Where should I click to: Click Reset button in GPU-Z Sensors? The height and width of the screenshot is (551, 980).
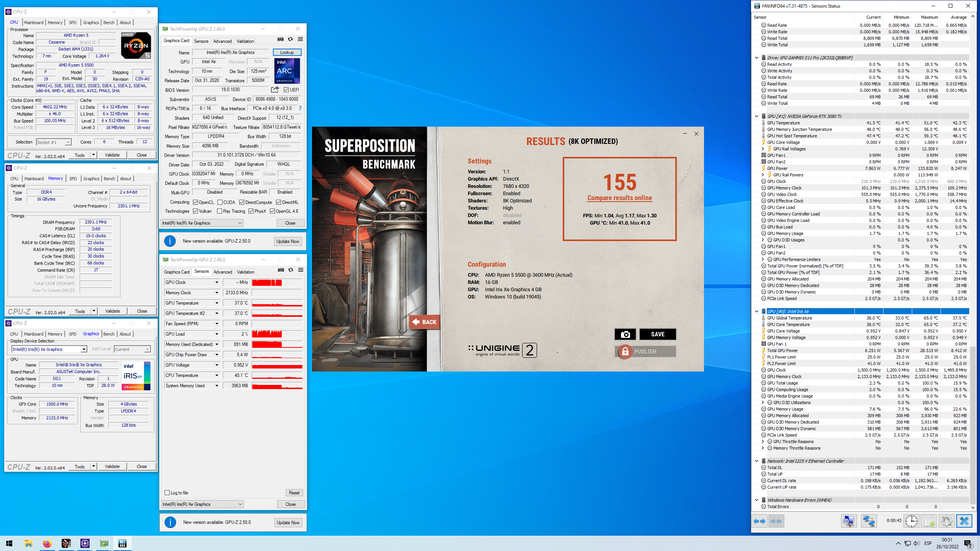point(294,493)
